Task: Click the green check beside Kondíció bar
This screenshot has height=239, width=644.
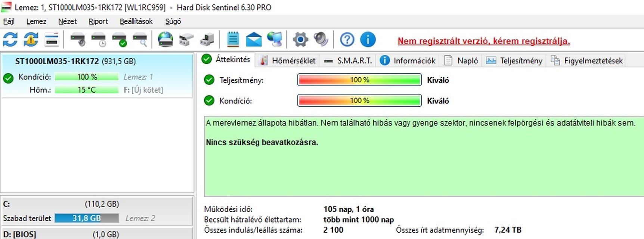Action: pyautogui.click(x=209, y=100)
